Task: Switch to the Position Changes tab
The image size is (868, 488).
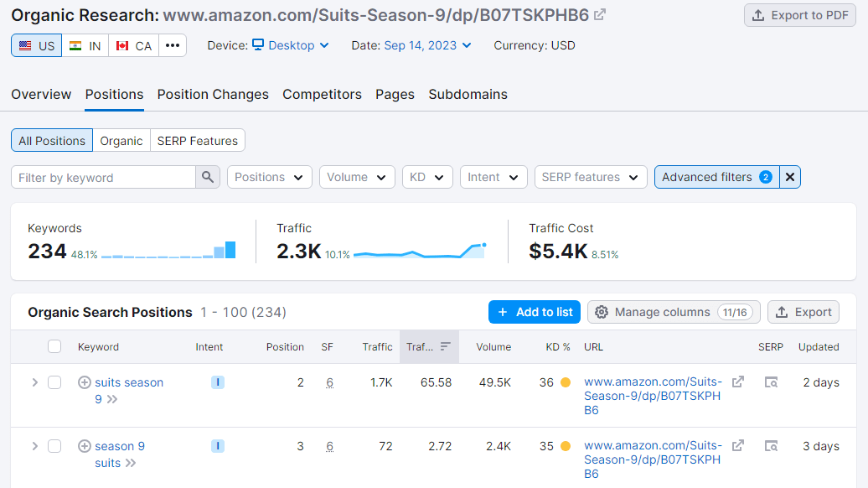Action: (x=213, y=94)
